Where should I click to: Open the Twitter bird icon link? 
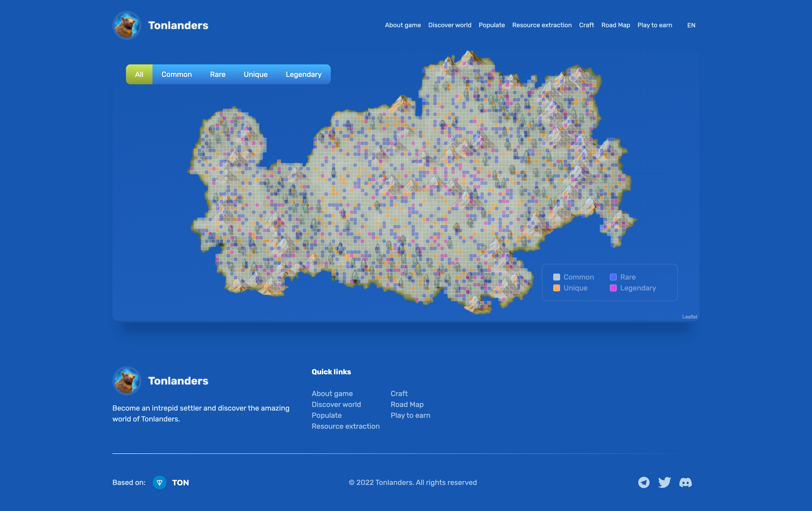[x=664, y=482]
